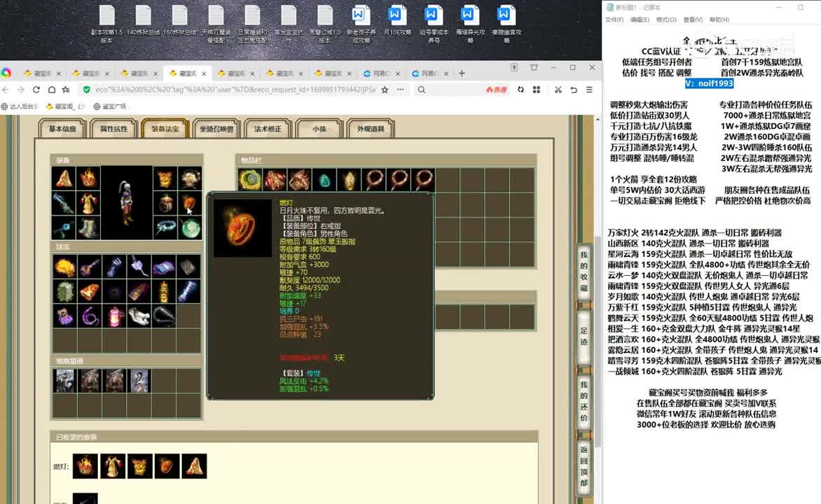Open the Notepad 文件(F) menu
Screen dimensions: 821x504
click(x=614, y=20)
